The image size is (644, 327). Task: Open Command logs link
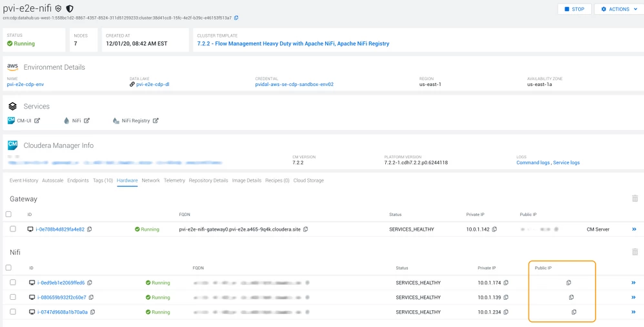click(533, 163)
